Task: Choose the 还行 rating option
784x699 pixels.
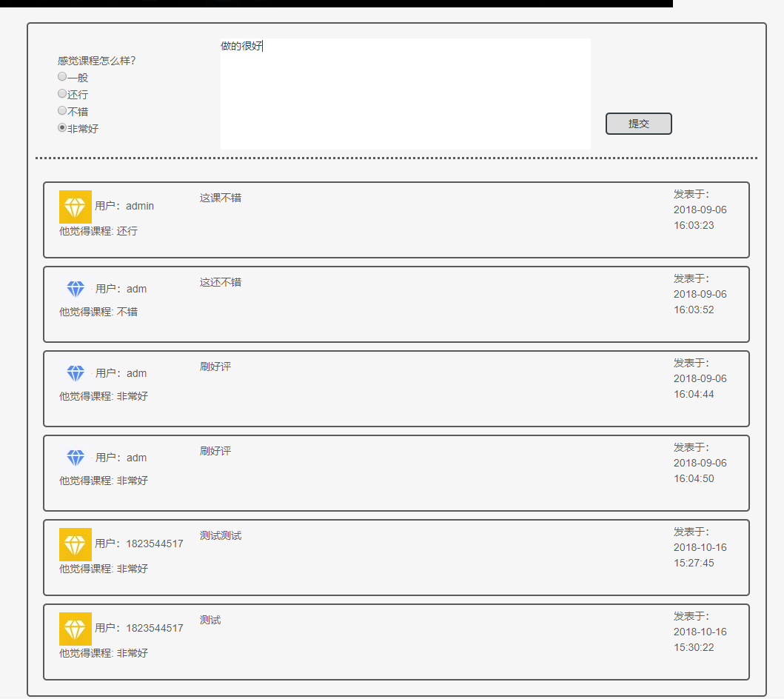Action: (62, 93)
